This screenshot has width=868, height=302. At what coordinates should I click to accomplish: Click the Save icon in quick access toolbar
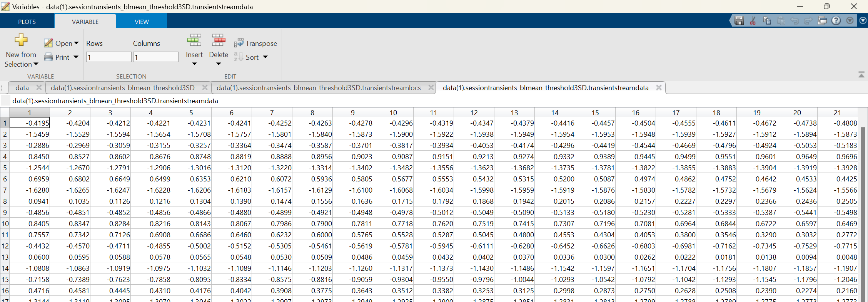click(739, 21)
